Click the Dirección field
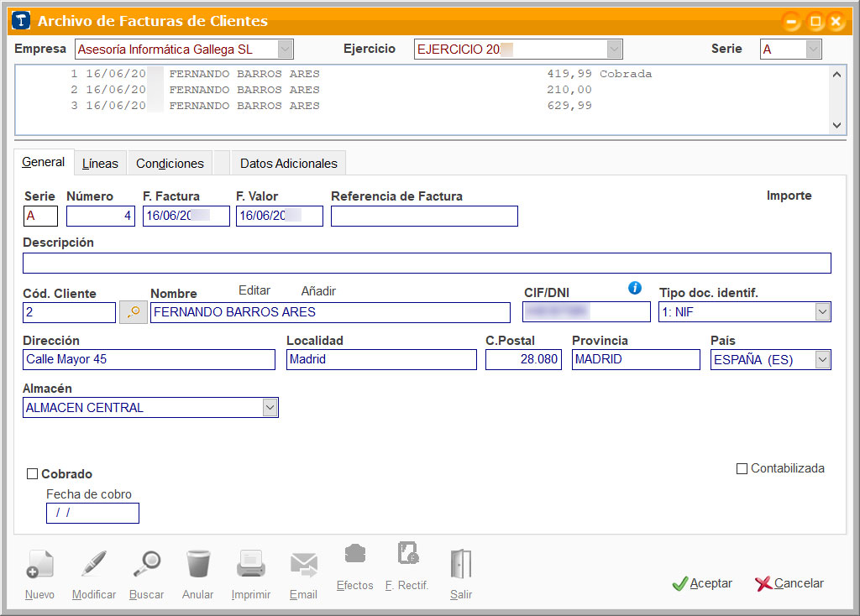The width and height of the screenshot is (860, 616). coord(149,359)
